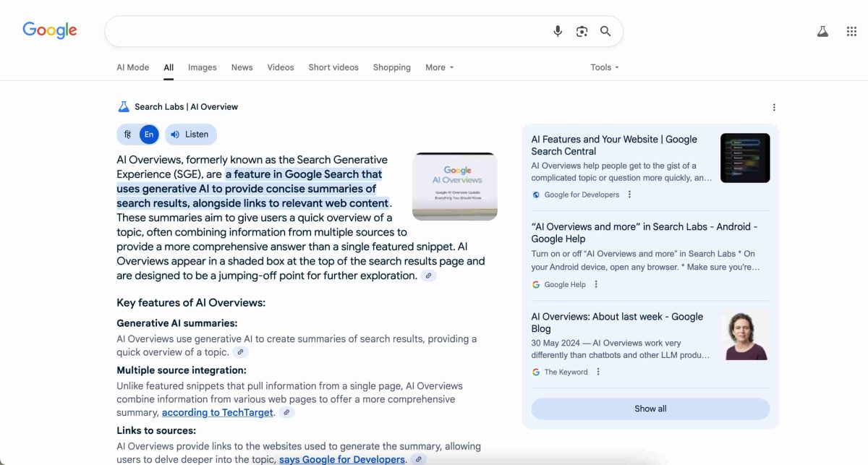
Task: Go to Images tab
Action: pos(203,67)
